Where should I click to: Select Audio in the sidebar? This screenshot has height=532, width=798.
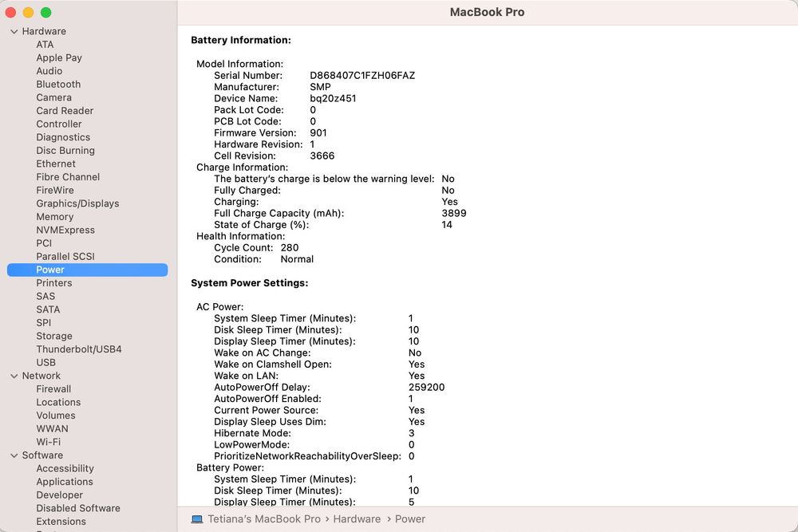49,71
